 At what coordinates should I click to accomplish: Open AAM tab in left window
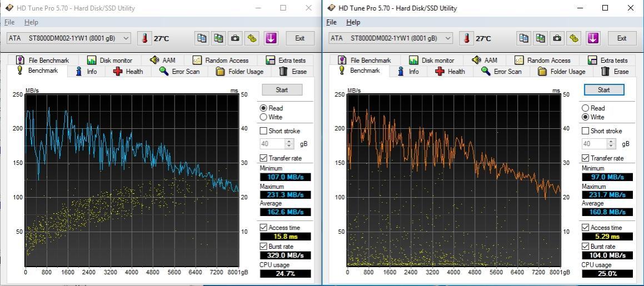[163, 61]
